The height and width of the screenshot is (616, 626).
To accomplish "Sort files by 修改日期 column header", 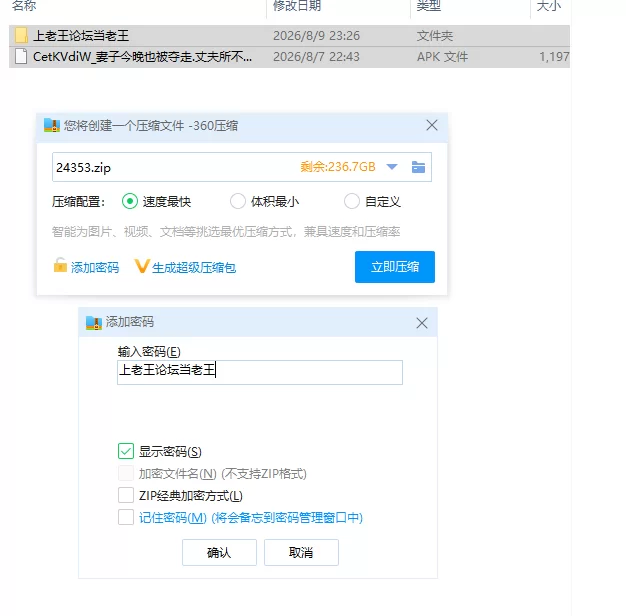I will click(x=297, y=6).
